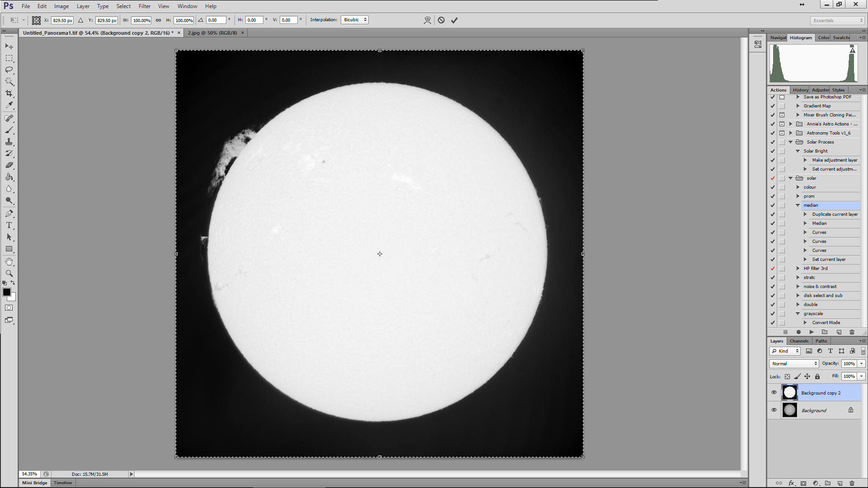Switch to the 2.jpg document tab

click(212, 33)
